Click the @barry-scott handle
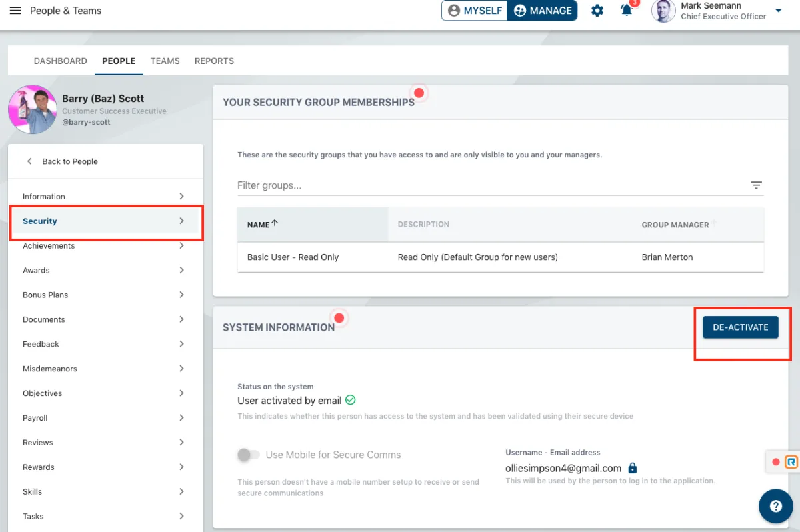Image resolution: width=800 pixels, height=532 pixels. (x=87, y=123)
